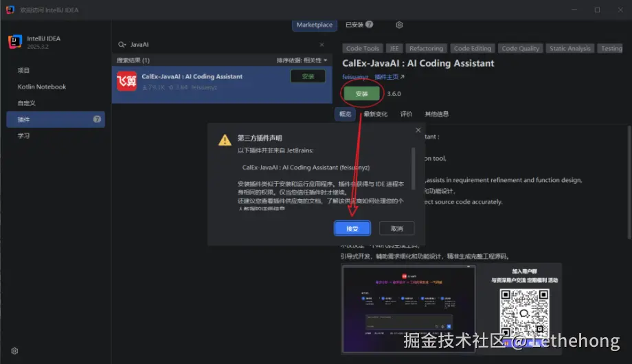
Task: Clear the JavaAI search text
Action: coord(321,45)
